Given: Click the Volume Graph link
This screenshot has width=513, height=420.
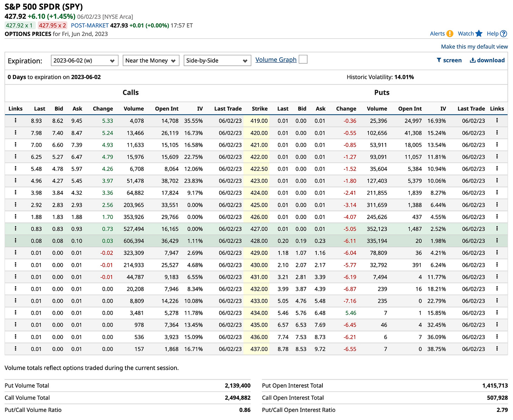Looking at the screenshot, I should (276, 60).
